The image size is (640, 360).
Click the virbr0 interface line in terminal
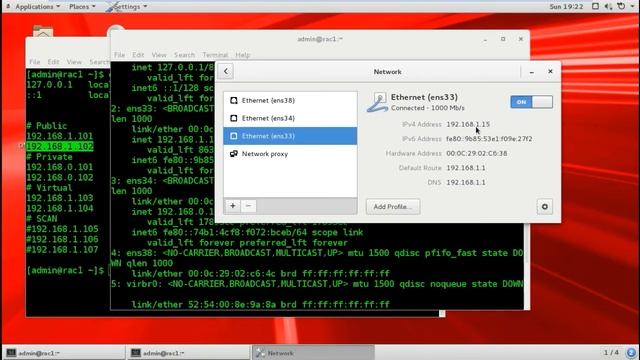317,284
